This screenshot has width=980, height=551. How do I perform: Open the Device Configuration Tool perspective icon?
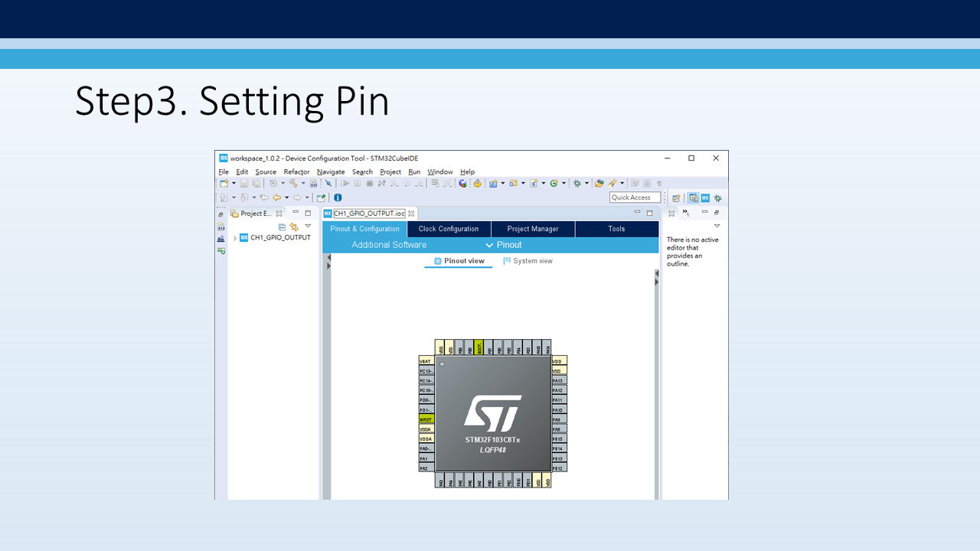tap(705, 197)
